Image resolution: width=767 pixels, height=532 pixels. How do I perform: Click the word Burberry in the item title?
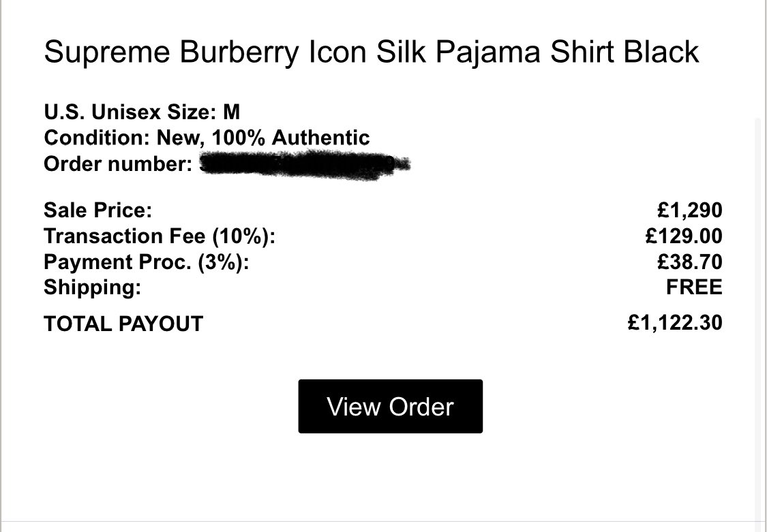(239, 52)
